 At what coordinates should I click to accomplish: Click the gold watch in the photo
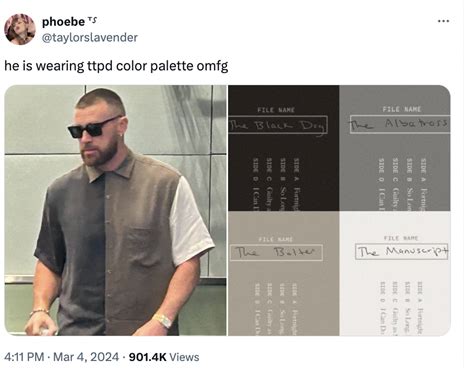tap(163, 321)
